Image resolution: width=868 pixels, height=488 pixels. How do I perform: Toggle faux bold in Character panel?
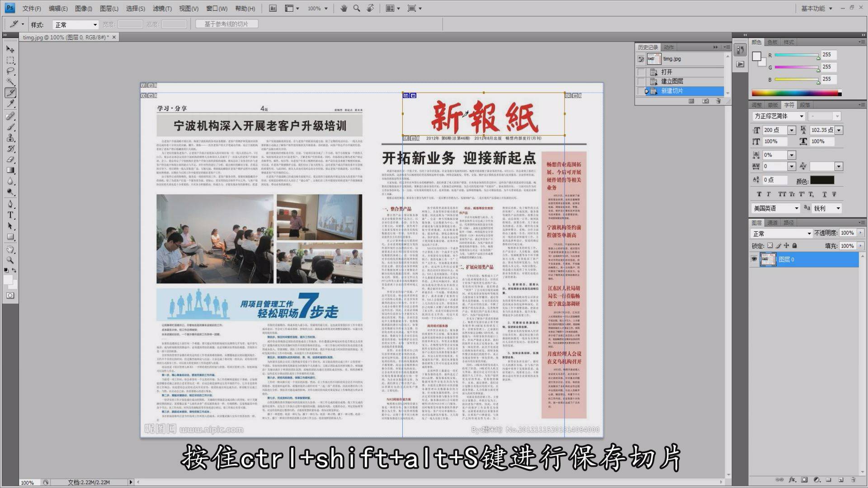coord(759,194)
